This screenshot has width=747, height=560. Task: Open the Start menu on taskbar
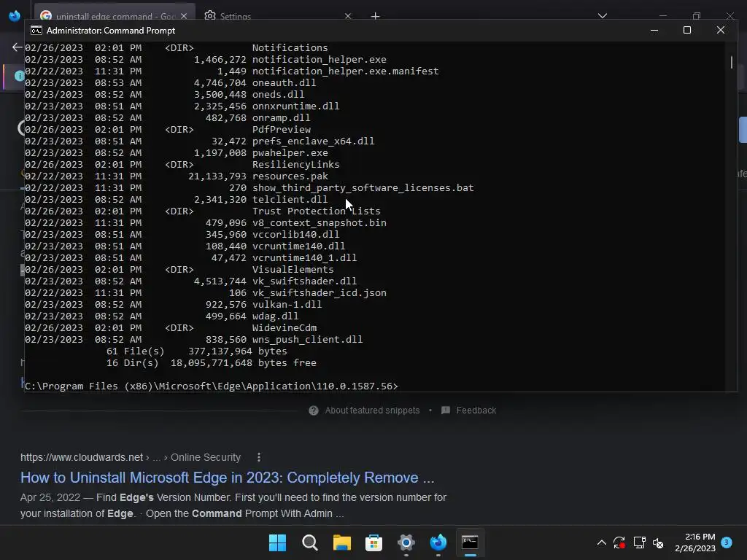(x=277, y=542)
